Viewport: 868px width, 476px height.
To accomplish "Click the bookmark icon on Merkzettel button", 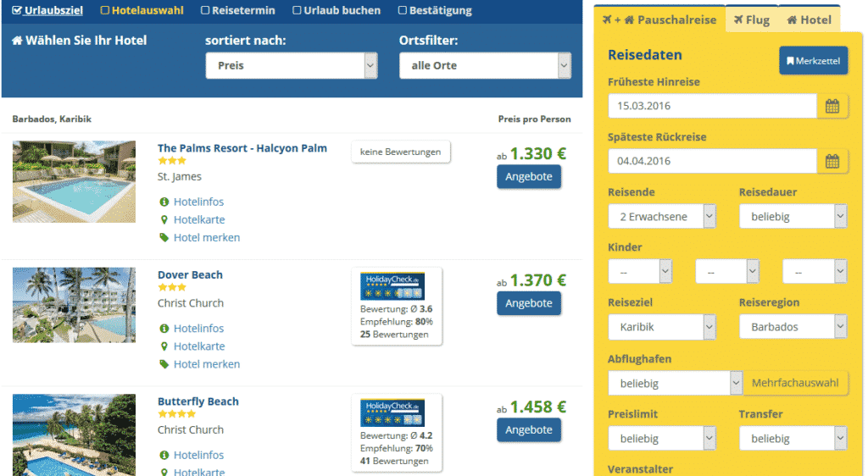I will [790, 61].
